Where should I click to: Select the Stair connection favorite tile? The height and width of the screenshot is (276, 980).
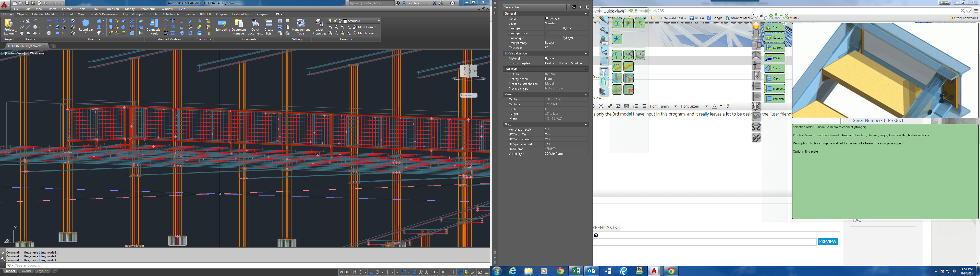(775, 27)
